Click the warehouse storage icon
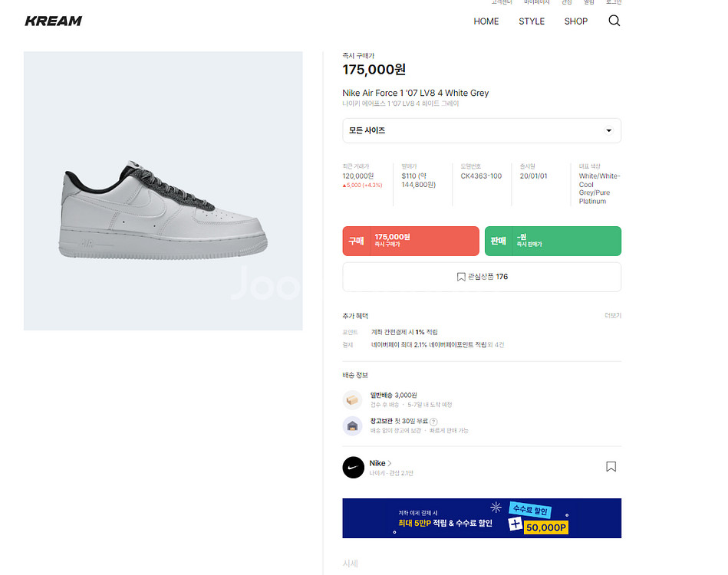Image resolution: width=728 pixels, height=575 pixels. click(352, 426)
